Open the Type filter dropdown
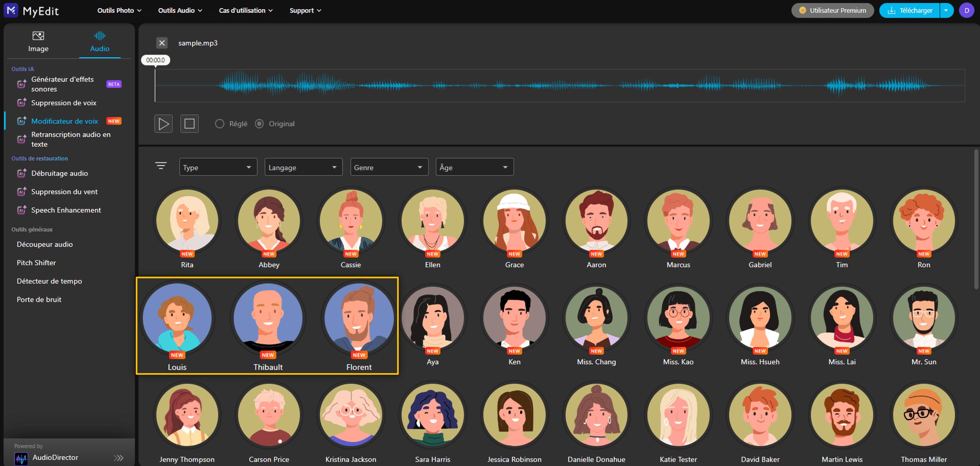 pos(218,167)
